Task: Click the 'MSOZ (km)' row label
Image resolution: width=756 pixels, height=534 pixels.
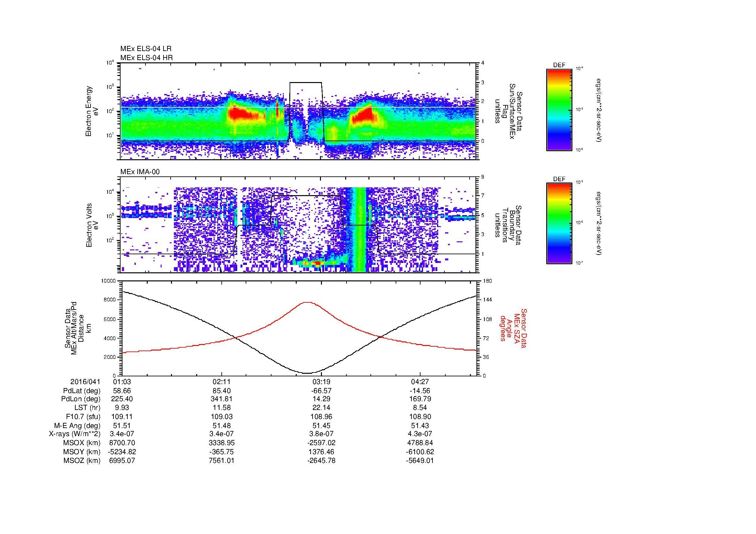Action: [x=82, y=461]
